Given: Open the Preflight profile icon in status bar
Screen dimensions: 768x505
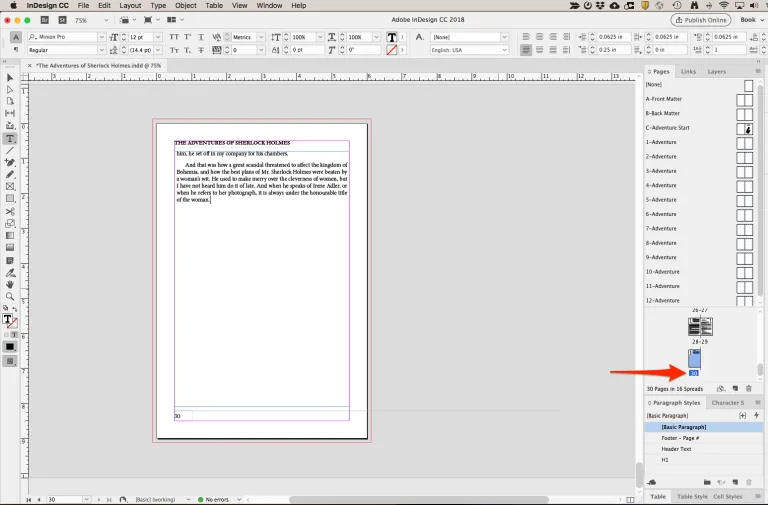Looking at the screenshot, I should point(123,499).
